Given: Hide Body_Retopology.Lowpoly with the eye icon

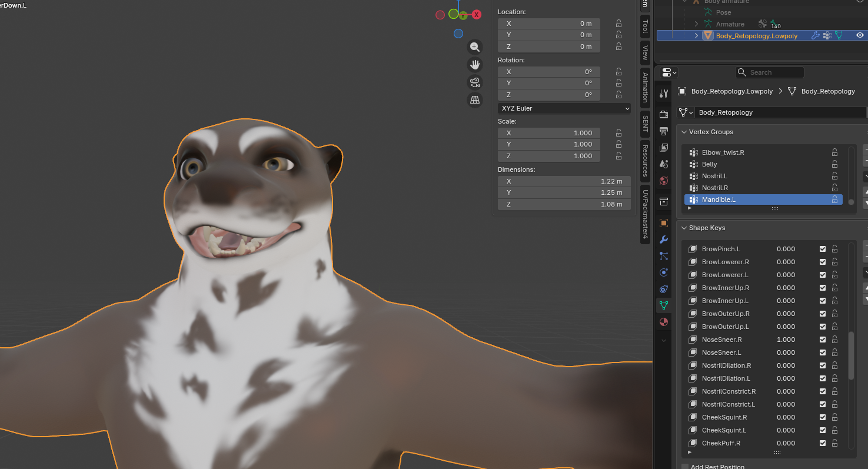Looking at the screenshot, I should (x=860, y=35).
